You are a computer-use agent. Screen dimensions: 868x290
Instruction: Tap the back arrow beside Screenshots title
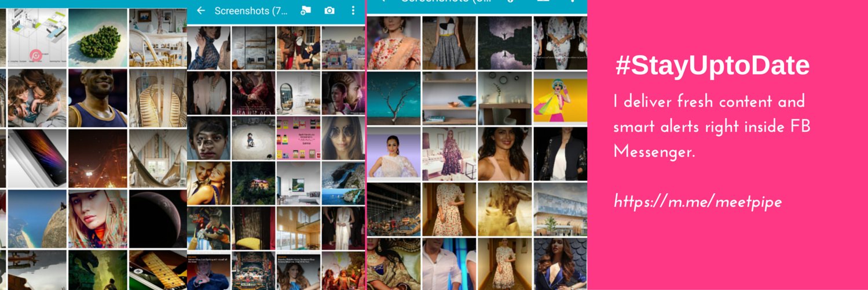click(201, 10)
